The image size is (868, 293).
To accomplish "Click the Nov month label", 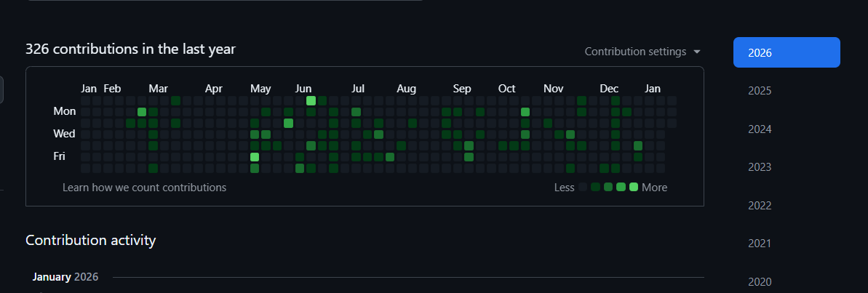I will 554,89.
